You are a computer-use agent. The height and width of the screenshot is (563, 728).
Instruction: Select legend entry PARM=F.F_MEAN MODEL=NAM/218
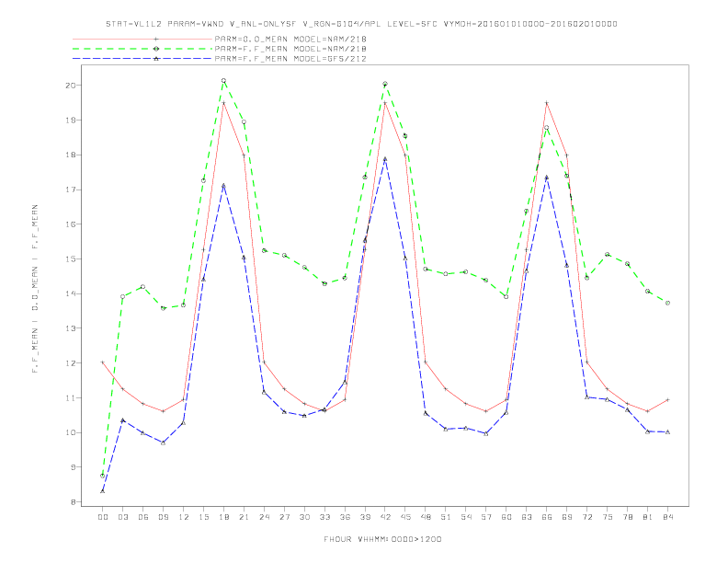[x=290, y=49]
